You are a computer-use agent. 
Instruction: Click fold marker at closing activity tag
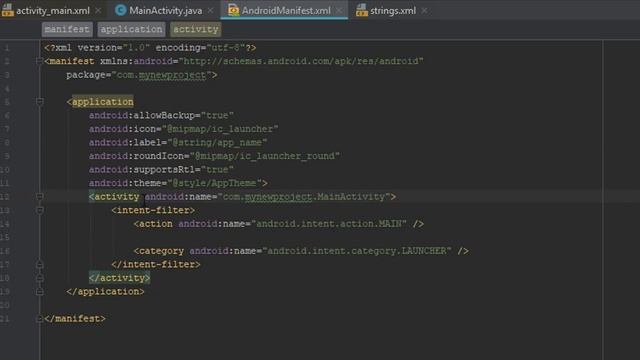click(x=40, y=278)
